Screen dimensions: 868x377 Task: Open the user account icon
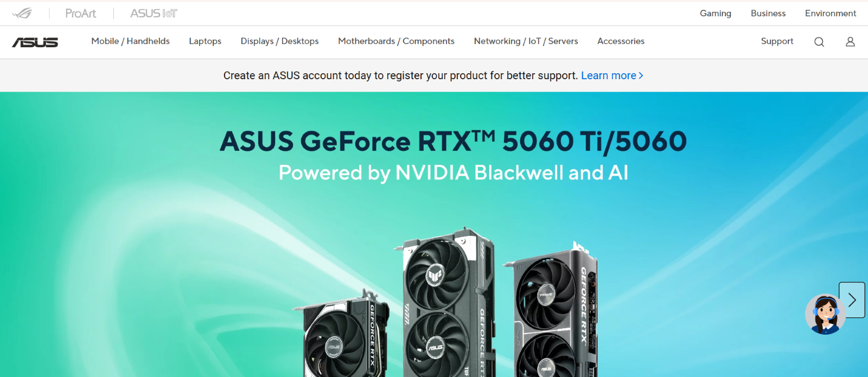(850, 42)
